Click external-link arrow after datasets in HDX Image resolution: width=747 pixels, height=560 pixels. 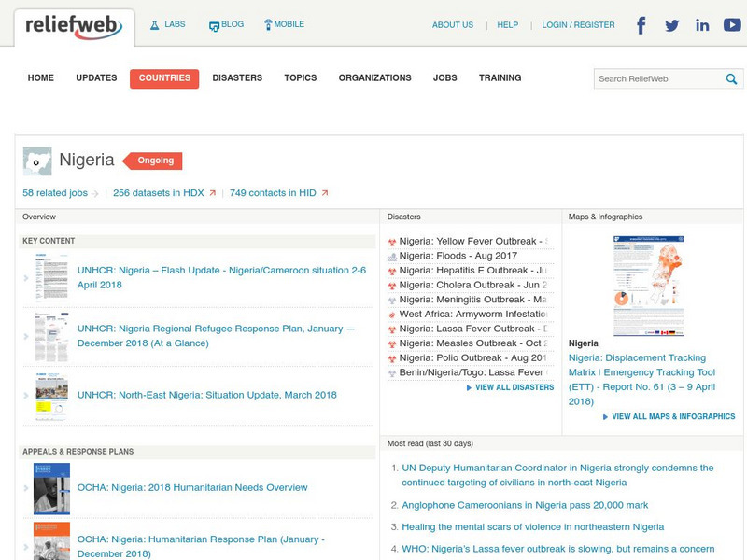click(x=213, y=193)
